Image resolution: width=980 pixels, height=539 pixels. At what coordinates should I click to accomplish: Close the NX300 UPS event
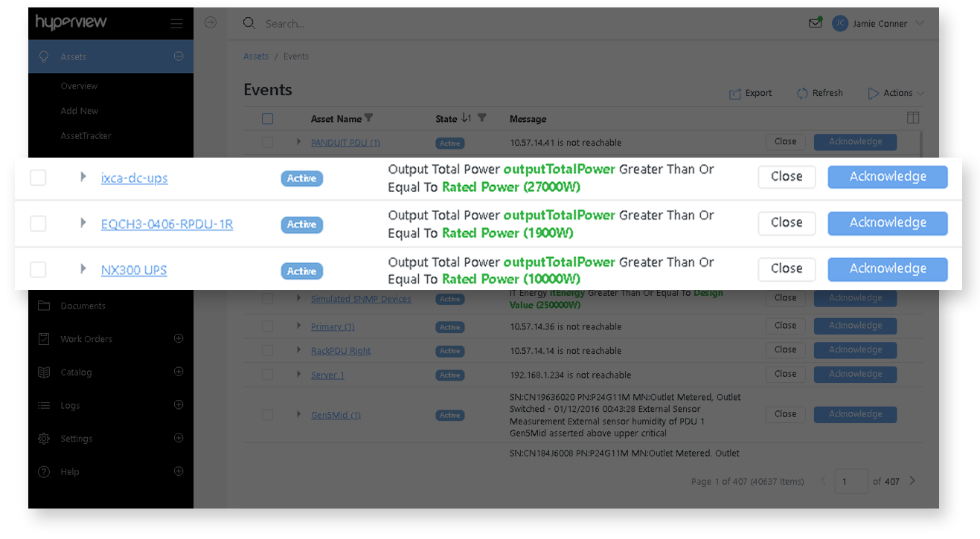coord(787,269)
